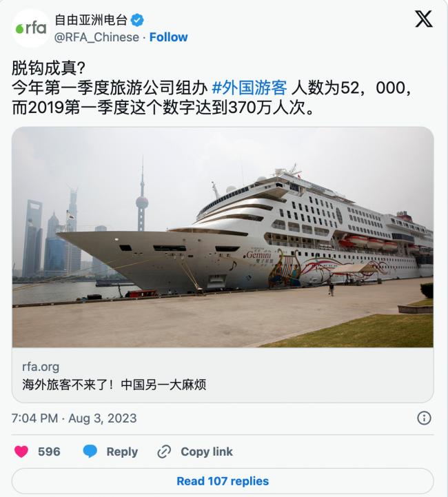Click the 596 likes count
This screenshot has height=497, width=448.
[x=49, y=452]
